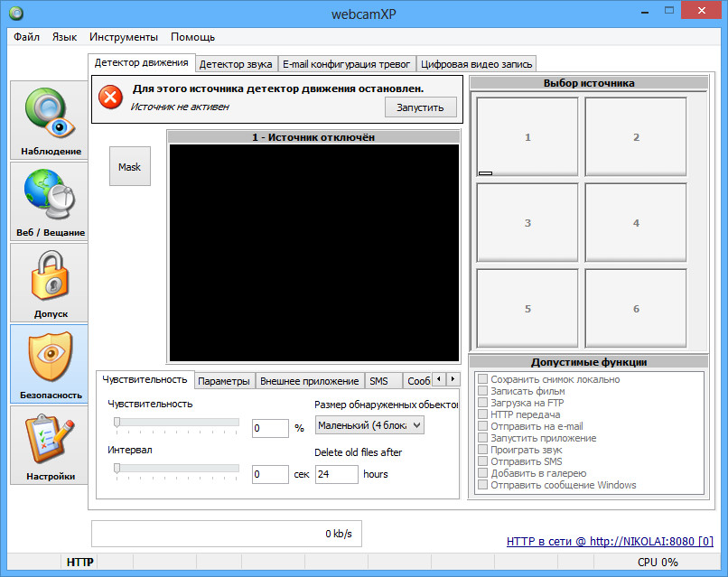
Task: Click the red error stop icon
Action: [110, 97]
